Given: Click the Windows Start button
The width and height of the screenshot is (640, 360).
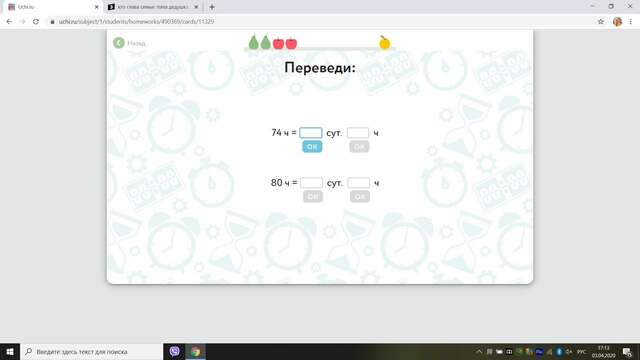Looking at the screenshot, I should [x=10, y=351].
